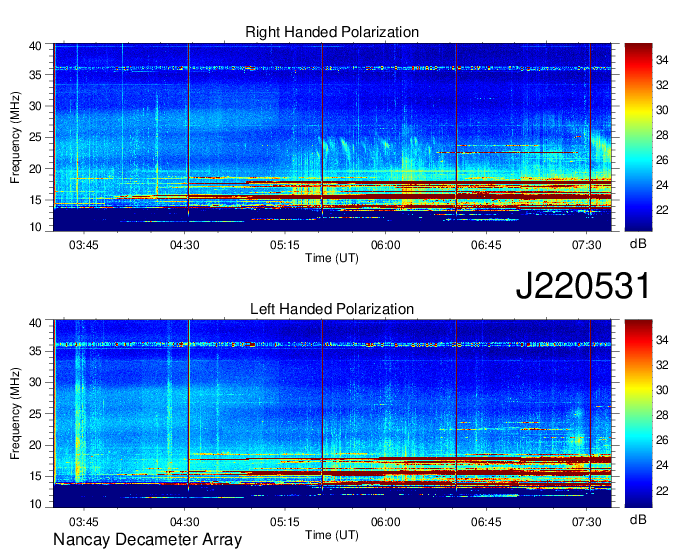Click the 25 MHz tick of Right Handed plot
The image size is (680, 552).
[x=35, y=137]
